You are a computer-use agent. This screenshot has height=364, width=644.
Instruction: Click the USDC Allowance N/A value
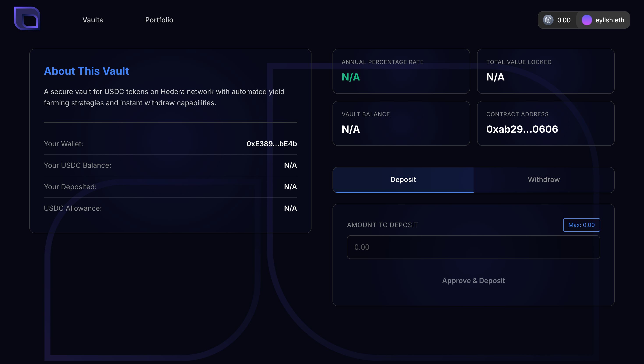pyautogui.click(x=290, y=208)
